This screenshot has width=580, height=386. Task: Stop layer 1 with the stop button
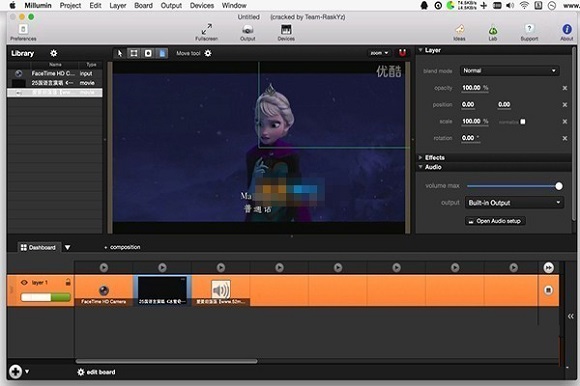(548, 290)
